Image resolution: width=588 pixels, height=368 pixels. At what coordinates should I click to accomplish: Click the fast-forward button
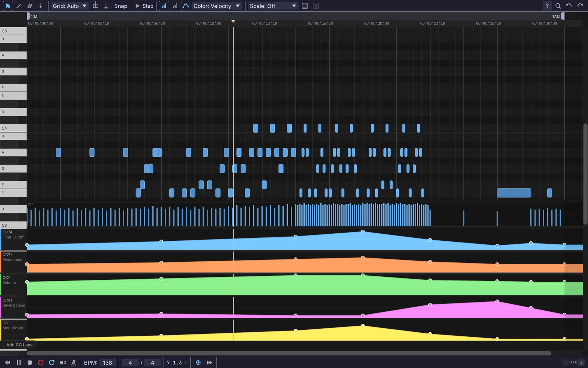pyautogui.click(x=209, y=362)
